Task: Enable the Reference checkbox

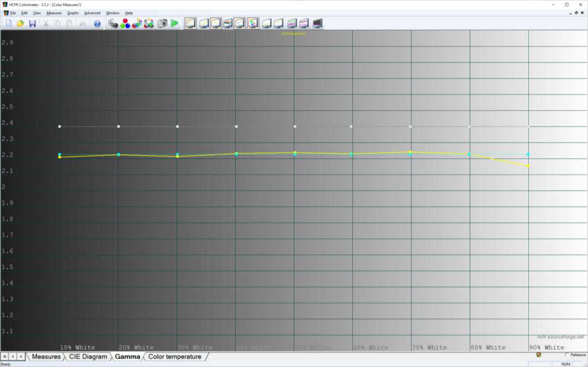Action: [567, 354]
